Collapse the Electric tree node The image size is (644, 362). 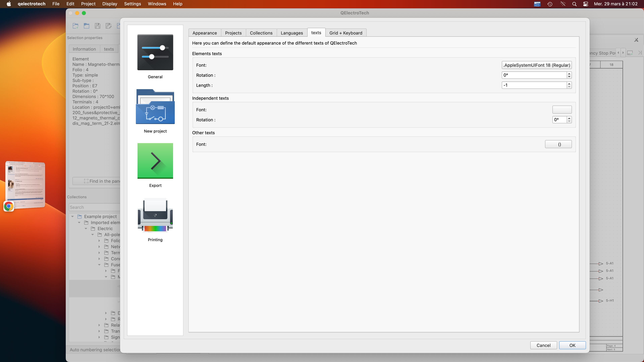click(86, 229)
